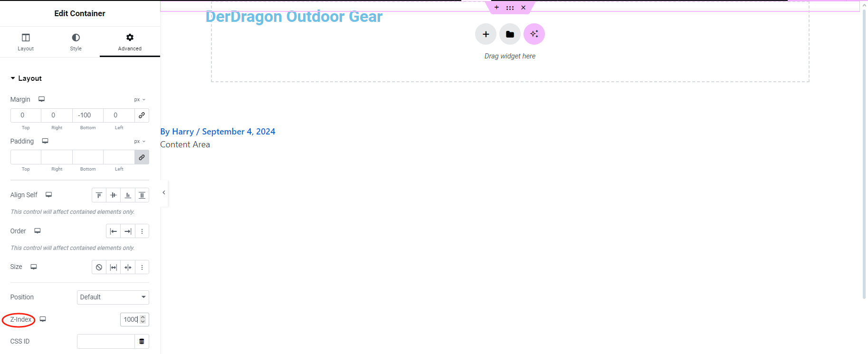
Task: Open the Style tab
Action: (x=76, y=42)
